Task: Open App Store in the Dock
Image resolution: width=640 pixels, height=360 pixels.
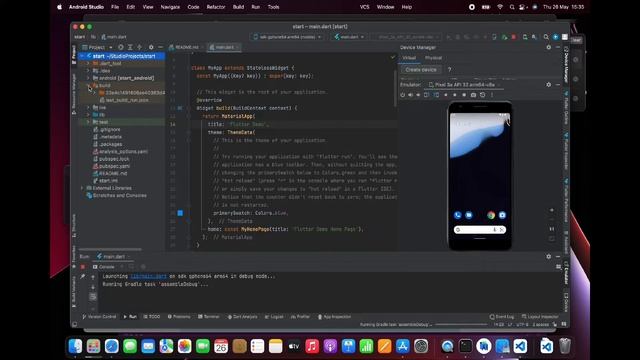Action: (x=402, y=346)
